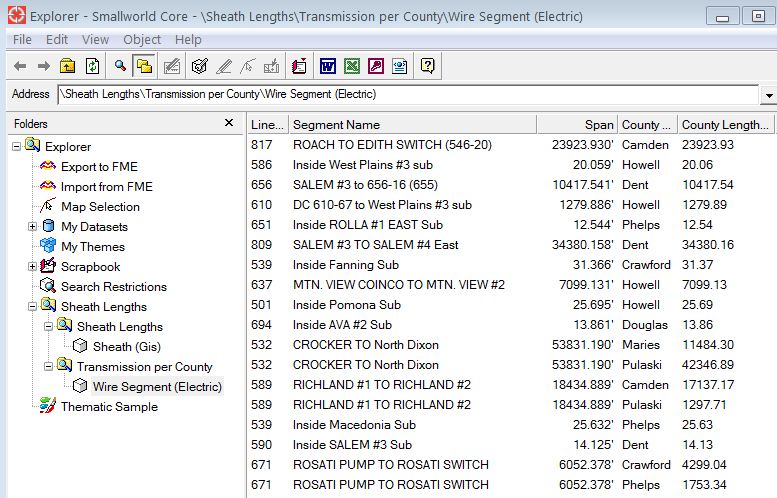This screenshot has height=498, width=777.
Task: Sort by Span column header
Action: 577,125
